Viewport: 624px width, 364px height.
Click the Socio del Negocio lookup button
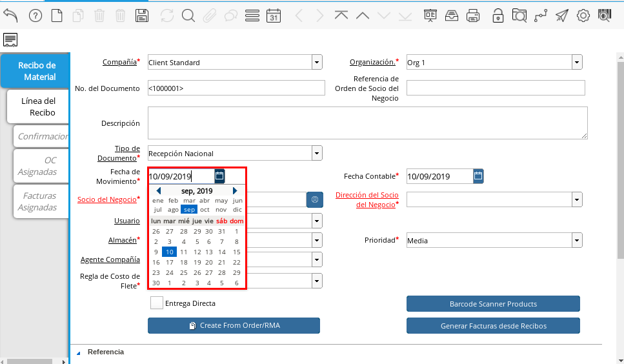(x=315, y=199)
